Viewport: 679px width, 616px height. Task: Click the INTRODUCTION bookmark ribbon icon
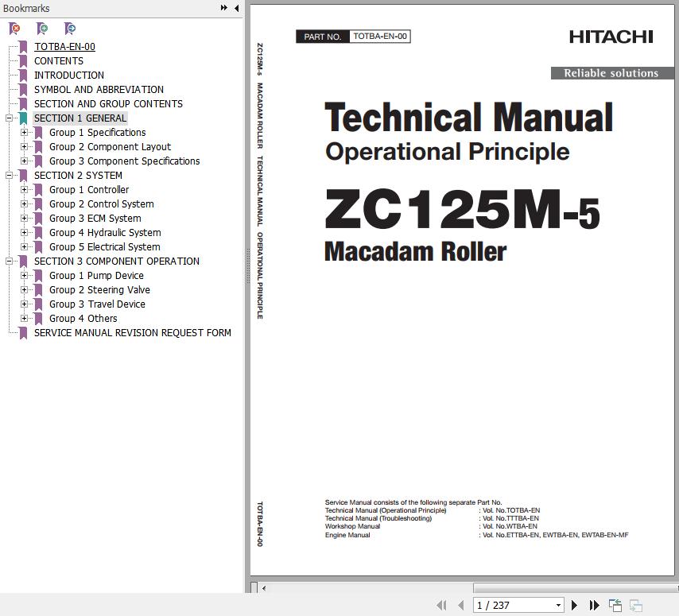click(23, 76)
